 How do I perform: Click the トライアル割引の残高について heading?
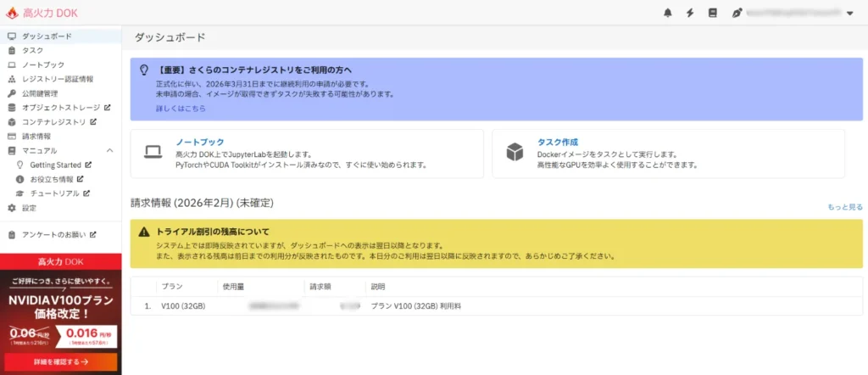click(x=213, y=232)
